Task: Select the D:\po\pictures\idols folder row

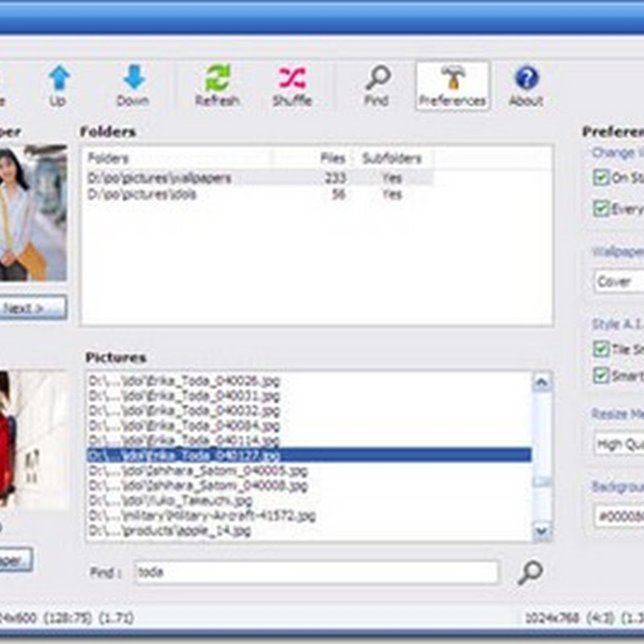Action: coord(258,194)
